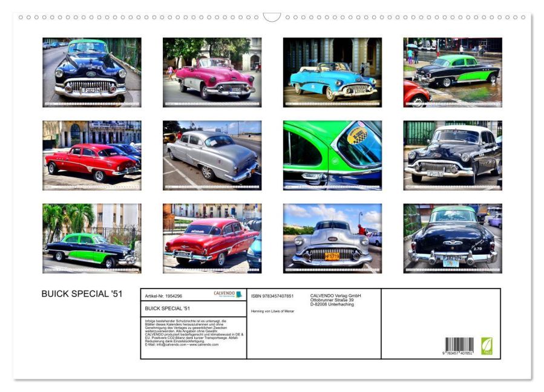
Task: Click the info@calvendo.com email address
Action: click(x=171, y=344)
